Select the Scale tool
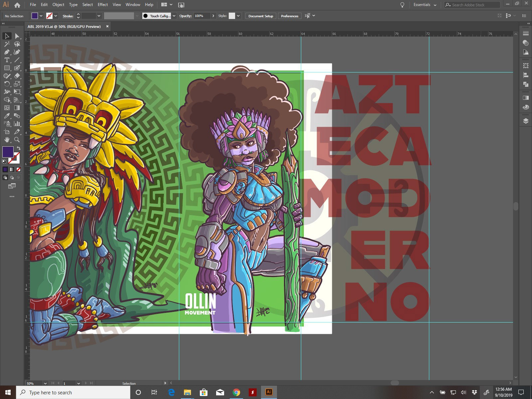The width and height of the screenshot is (532, 399). pos(17,84)
